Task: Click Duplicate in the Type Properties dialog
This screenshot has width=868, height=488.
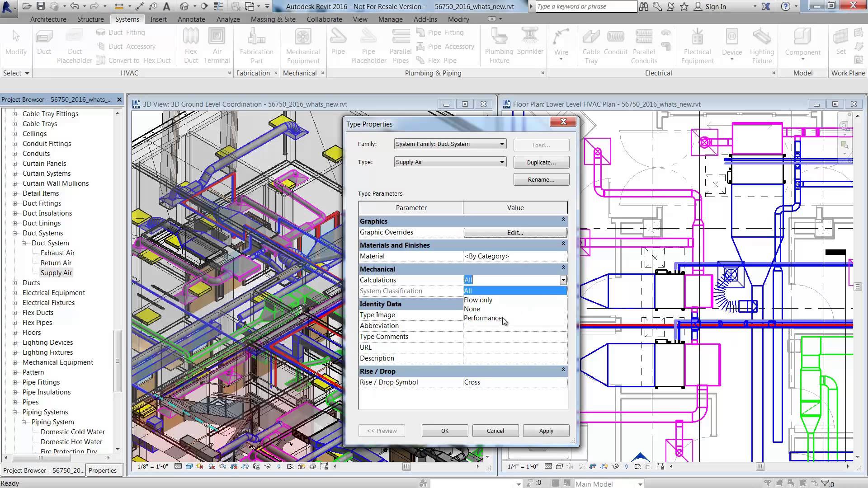Action: pos(541,162)
